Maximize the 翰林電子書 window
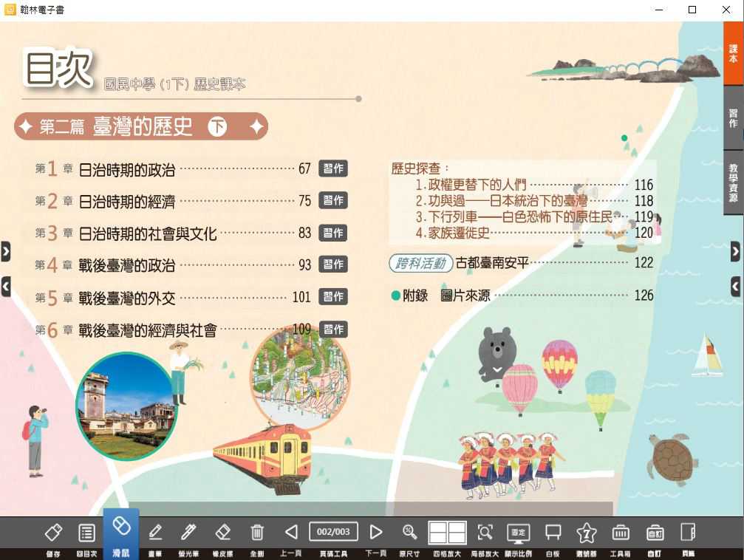Screen dimensions: 744x560 pyautogui.click(x=692, y=10)
